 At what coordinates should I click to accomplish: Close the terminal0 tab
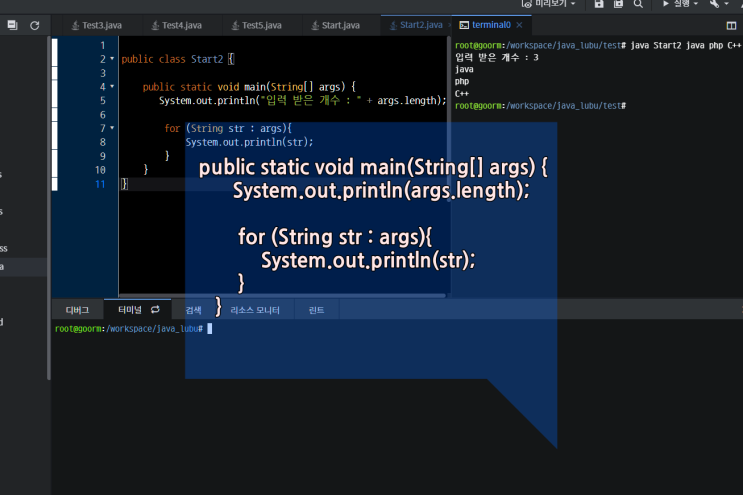point(519,25)
